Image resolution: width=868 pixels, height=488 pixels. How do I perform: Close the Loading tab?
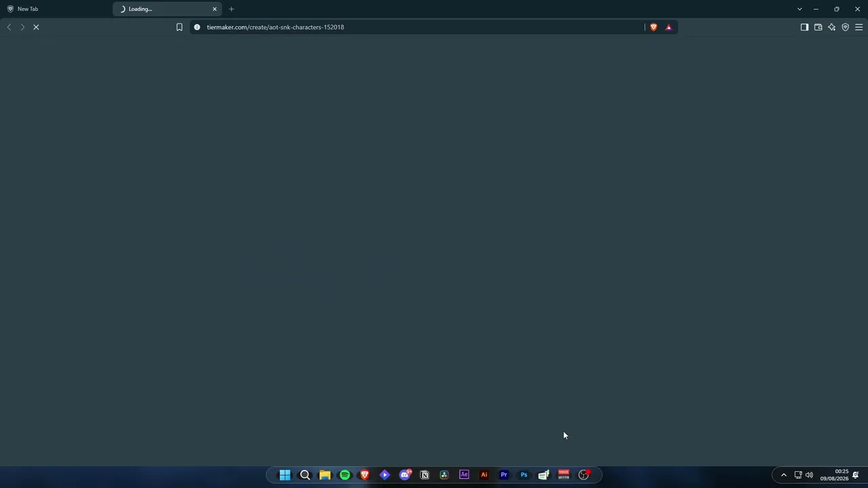point(215,9)
